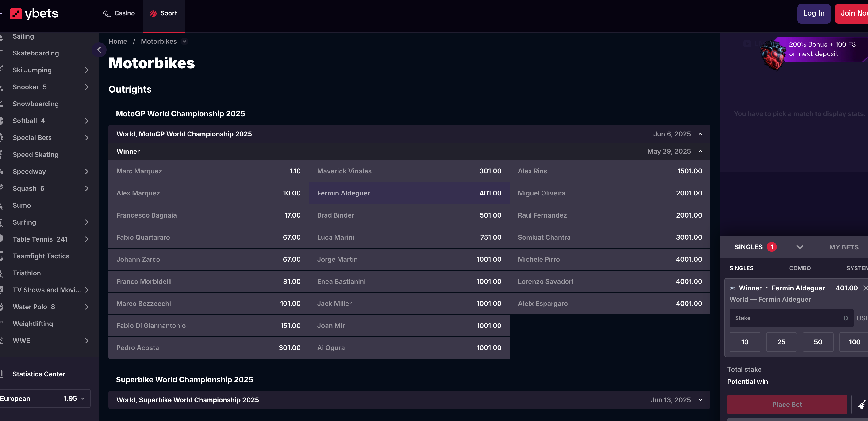This screenshot has height=421, width=868.
Task: Set stake to quick amount 100
Action: [854, 342]
